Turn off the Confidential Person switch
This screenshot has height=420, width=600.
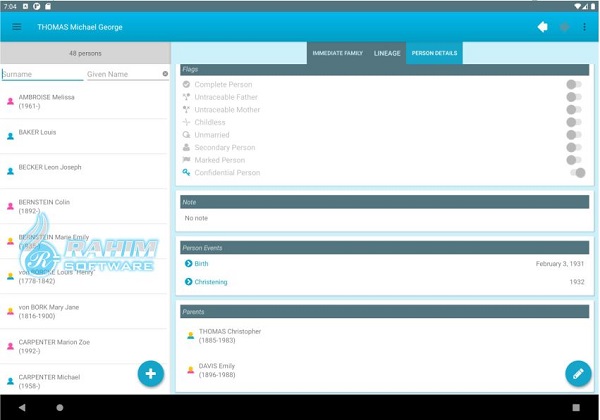coord(578,173)
